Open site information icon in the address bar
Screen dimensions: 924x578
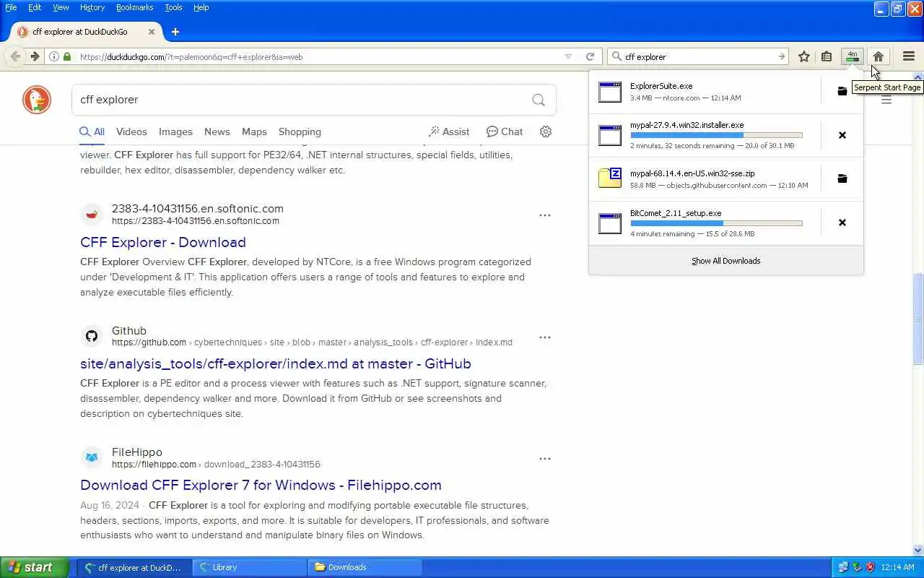[54, 56]
